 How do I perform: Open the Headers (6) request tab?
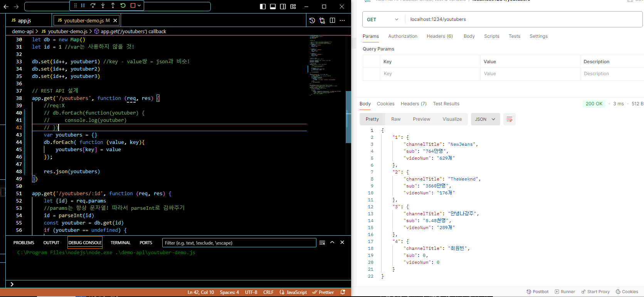(x=440, y=36)
